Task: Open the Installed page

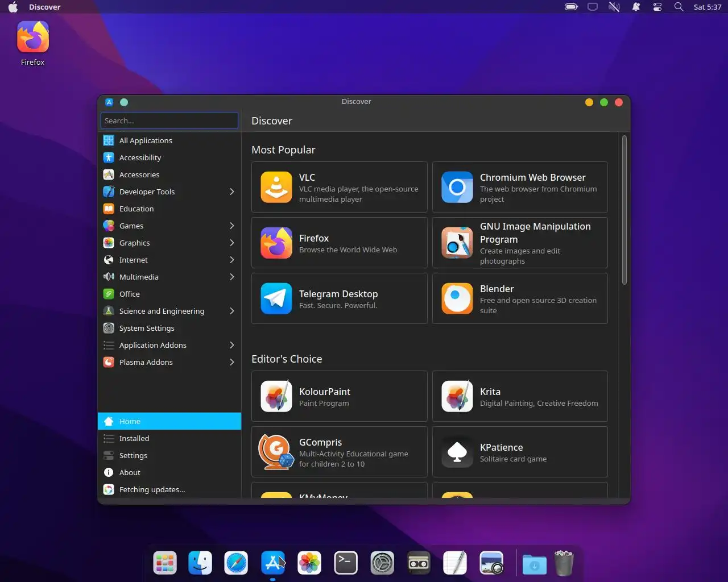Action: pos(169,438)
